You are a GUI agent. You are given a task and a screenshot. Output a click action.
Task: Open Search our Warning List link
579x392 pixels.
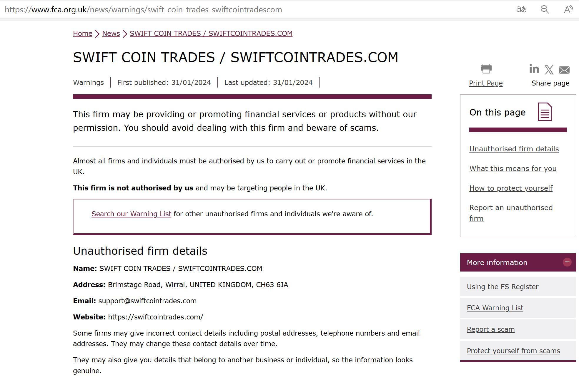pyautogui.click(x=131, y=214)
